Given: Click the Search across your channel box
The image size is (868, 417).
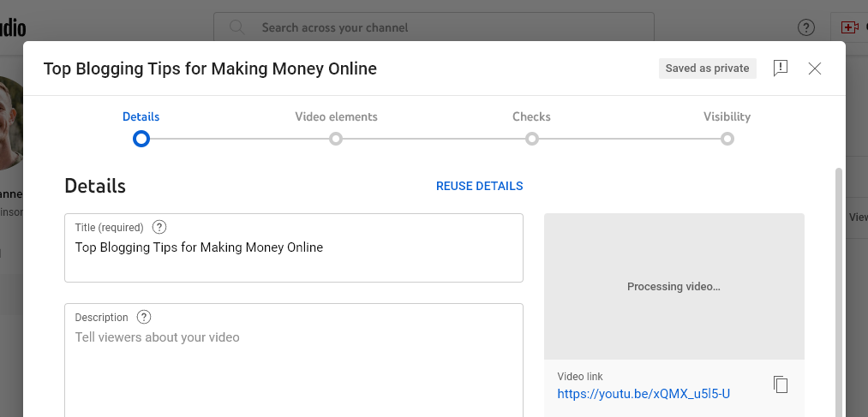Looking at the screenshot, I should click(x=446, y=27).
